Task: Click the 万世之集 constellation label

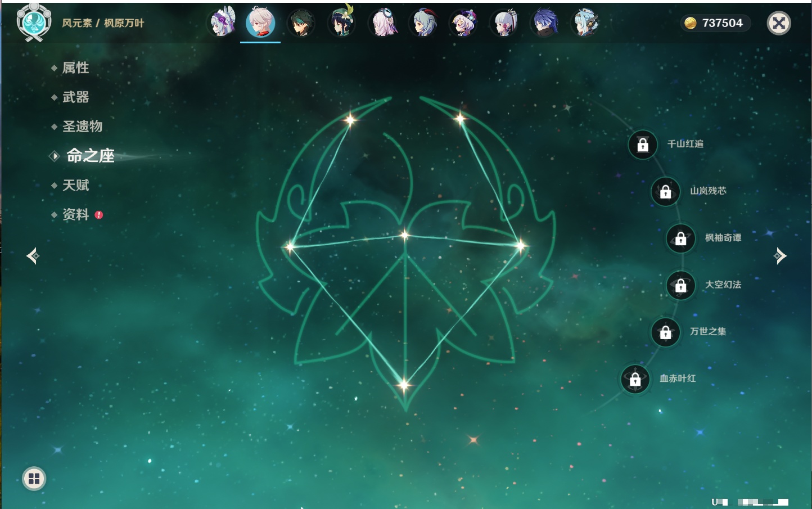Action: (708, 331)
